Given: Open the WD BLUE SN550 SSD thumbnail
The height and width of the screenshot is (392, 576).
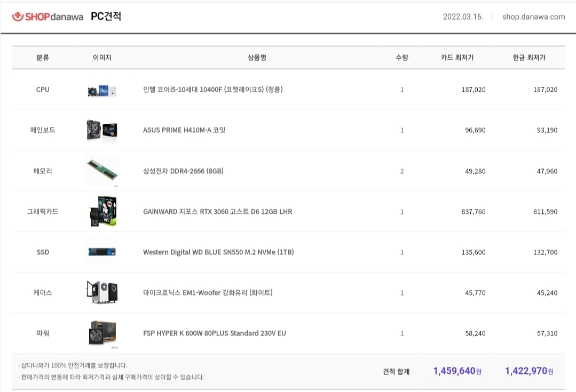Looking at the screenshot, I should [x=102, y=252].
